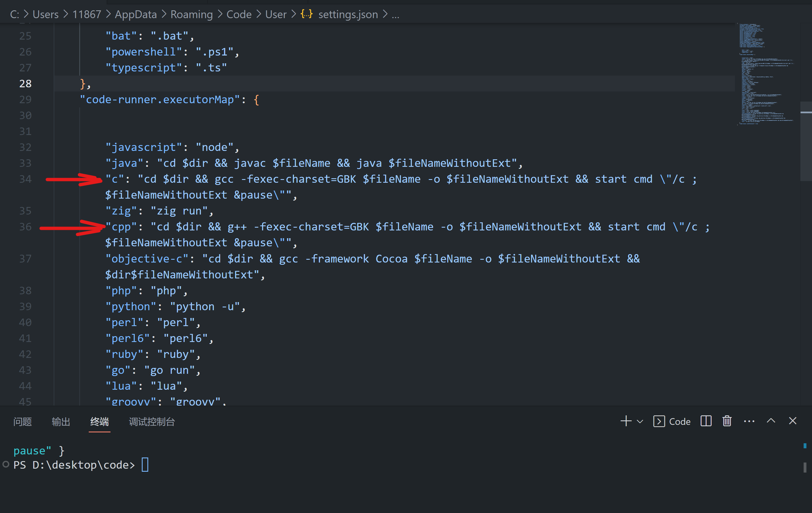Expand the terminal launch profile dropdown

pos(640,422)
